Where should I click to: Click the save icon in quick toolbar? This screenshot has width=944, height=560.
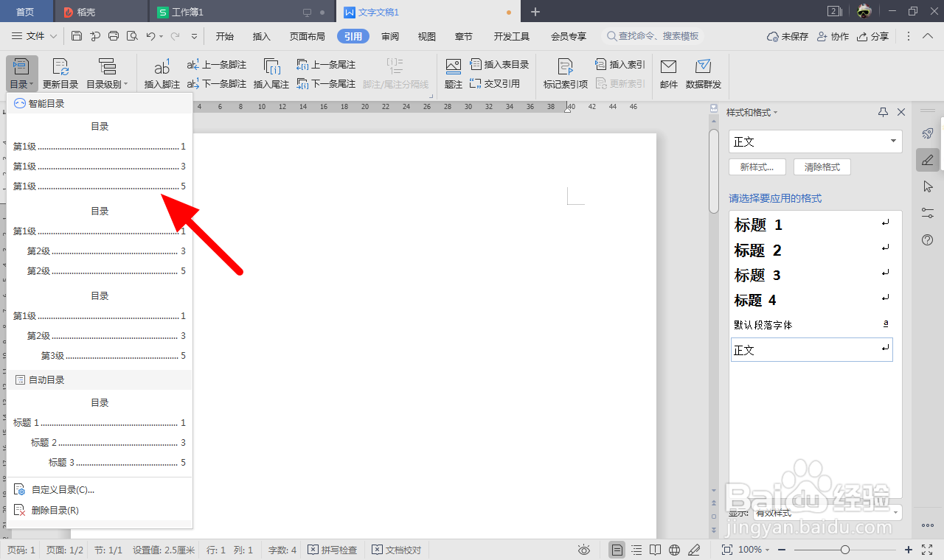77,36
